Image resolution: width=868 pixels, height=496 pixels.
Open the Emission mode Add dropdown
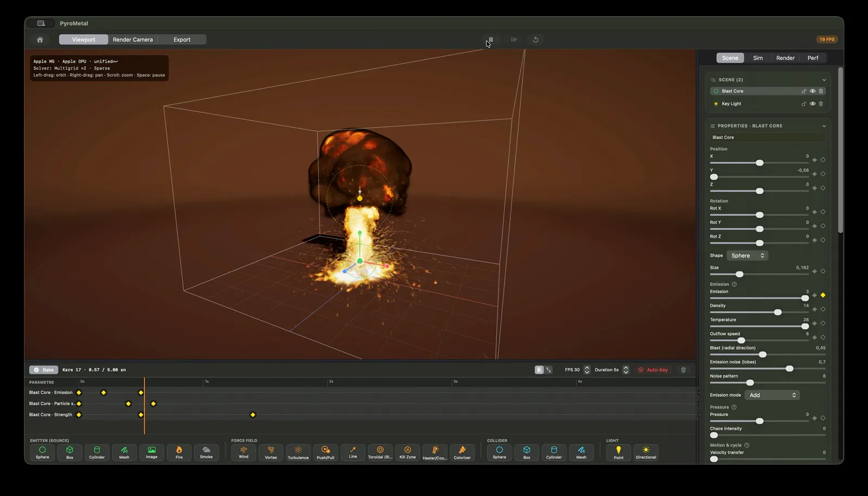point(772,395)
